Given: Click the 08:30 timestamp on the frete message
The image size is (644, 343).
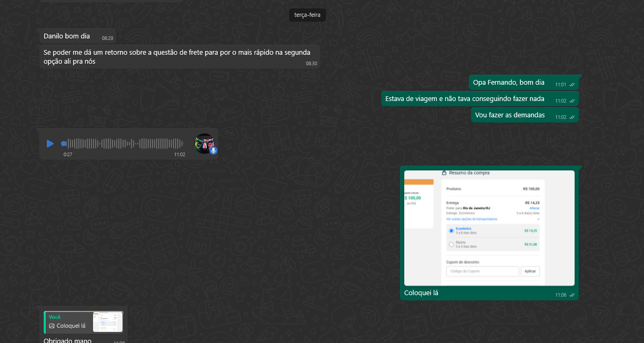Looking at the screenshot, I should [x=311, y=64].
